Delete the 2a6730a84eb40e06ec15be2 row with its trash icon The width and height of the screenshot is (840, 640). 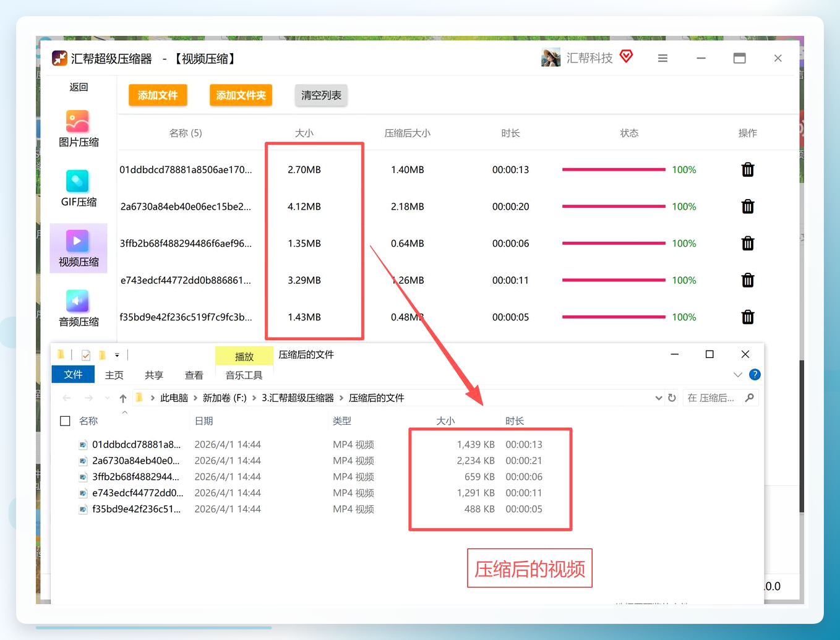[748, 207]
